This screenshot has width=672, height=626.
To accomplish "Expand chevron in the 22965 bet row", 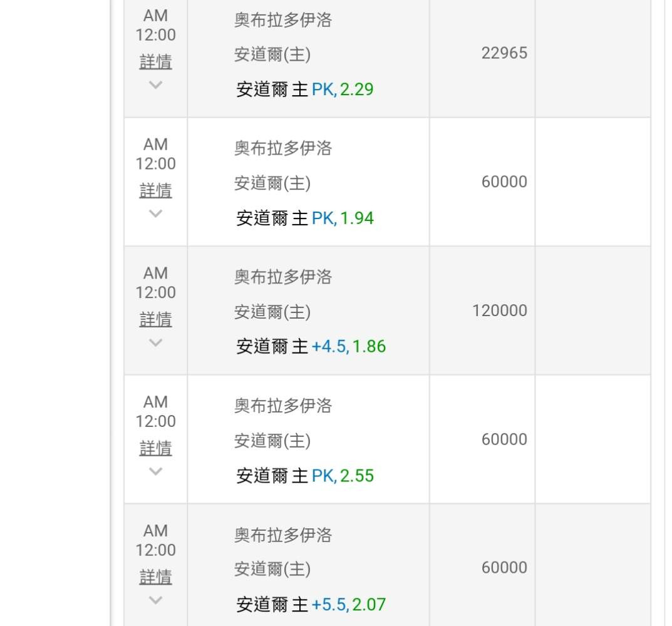I will point(155,85).
